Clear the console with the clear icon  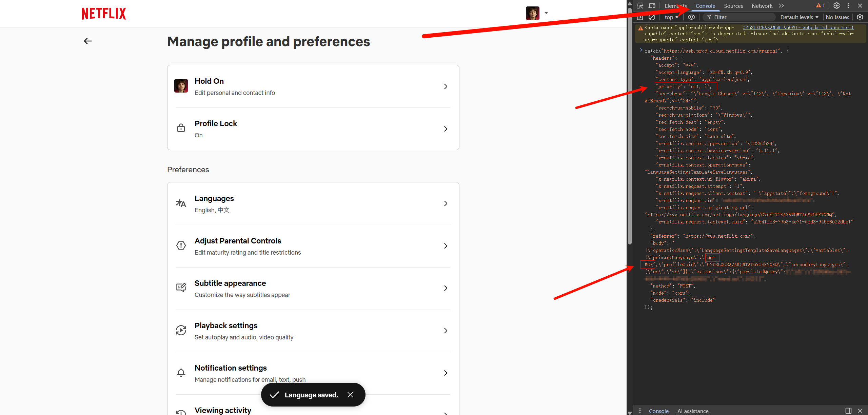pos(652,17)
